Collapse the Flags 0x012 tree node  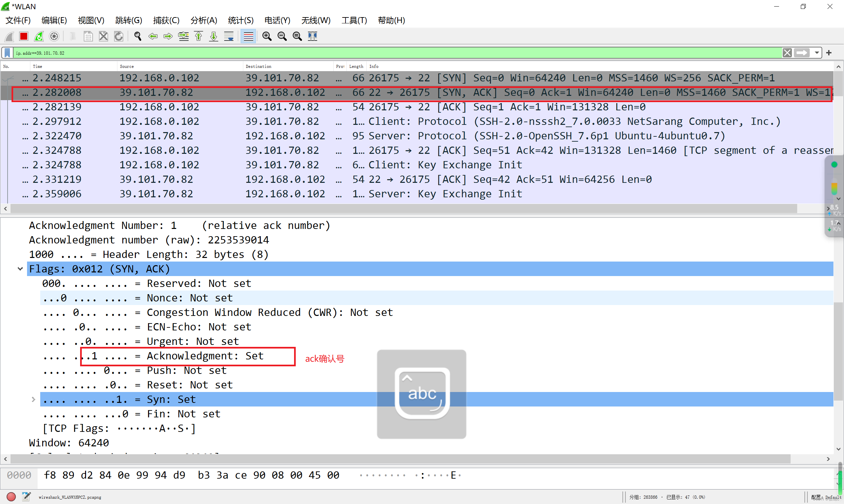pos(20,269)
